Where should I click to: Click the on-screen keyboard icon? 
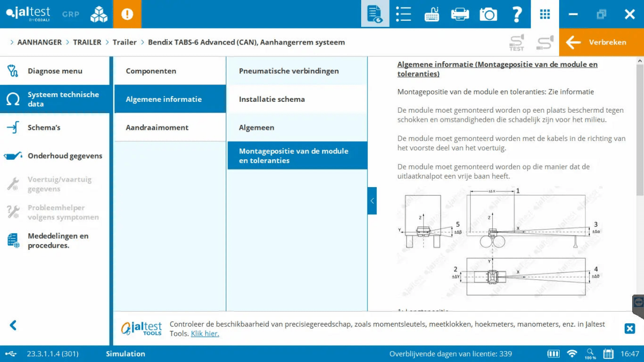pos(431,14)
